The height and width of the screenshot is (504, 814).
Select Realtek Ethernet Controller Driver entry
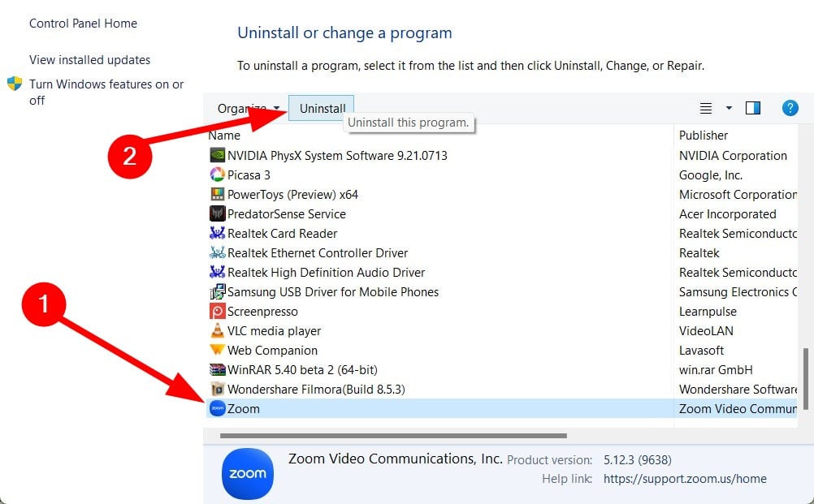(318, 253)
